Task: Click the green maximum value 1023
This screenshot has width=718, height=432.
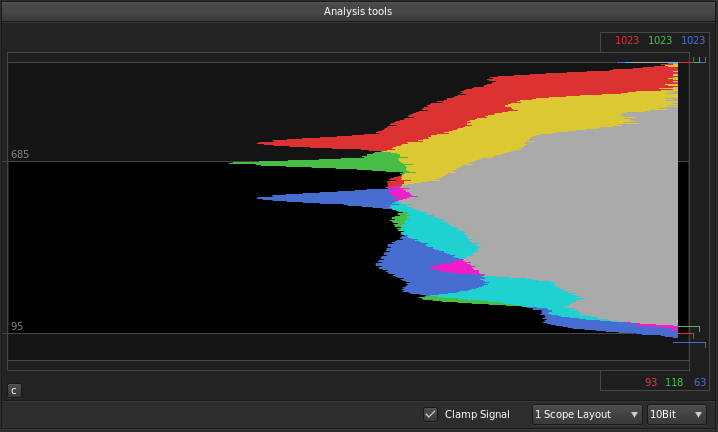Action: point(660,40)
